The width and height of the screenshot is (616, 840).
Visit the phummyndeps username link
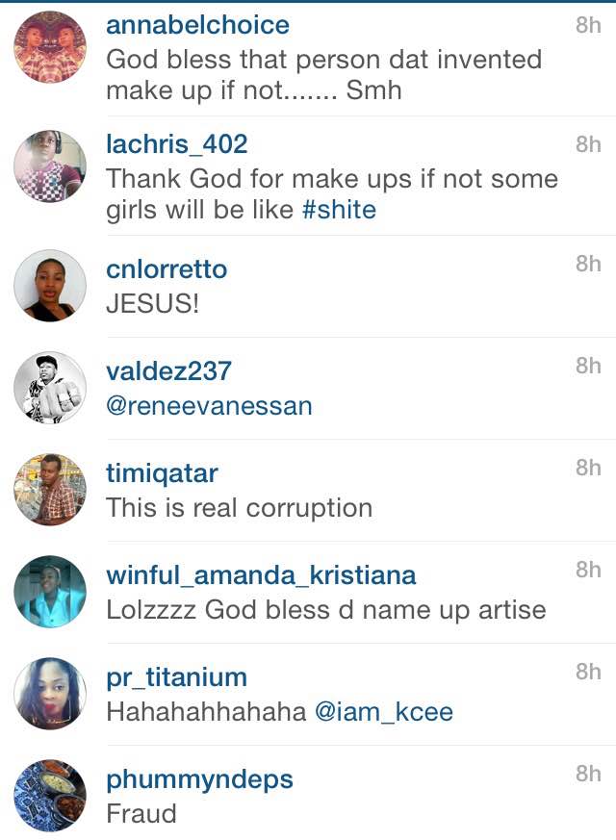pyautogui.click(x=200, y=780)
